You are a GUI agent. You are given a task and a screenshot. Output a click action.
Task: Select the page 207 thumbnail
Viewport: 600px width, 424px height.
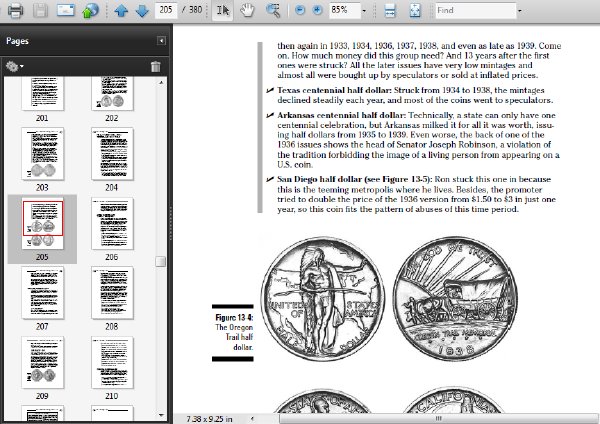42,293
